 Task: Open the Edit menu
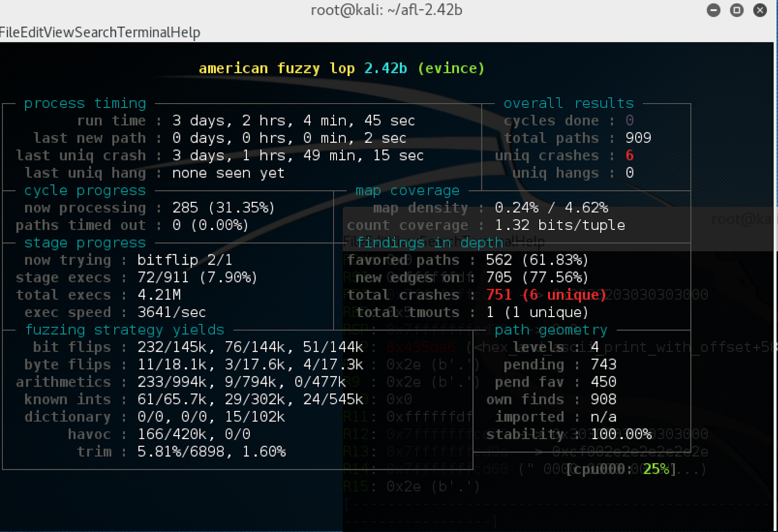click(31, 32)
